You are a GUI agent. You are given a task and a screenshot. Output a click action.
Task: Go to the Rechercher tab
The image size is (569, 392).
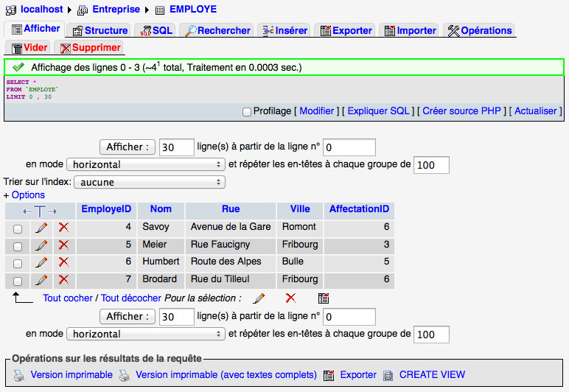pyautogui.click(x=217, y=30)
